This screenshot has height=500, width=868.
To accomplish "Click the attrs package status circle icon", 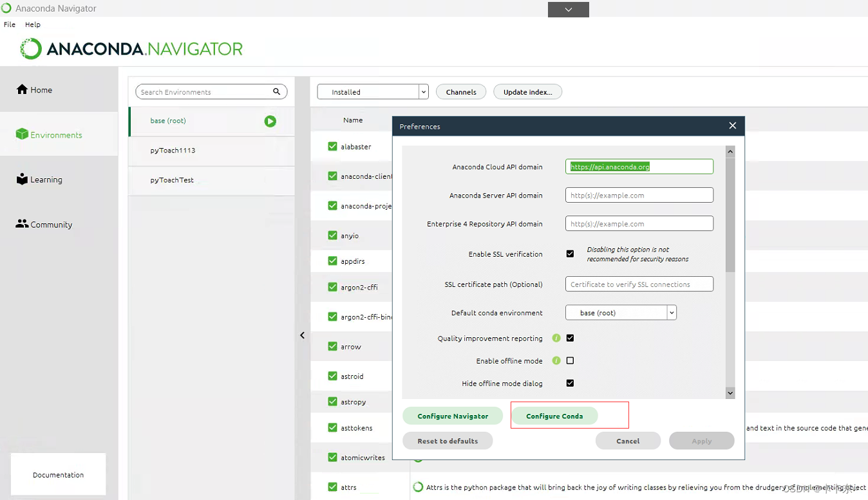I will [x=418, y=487].
